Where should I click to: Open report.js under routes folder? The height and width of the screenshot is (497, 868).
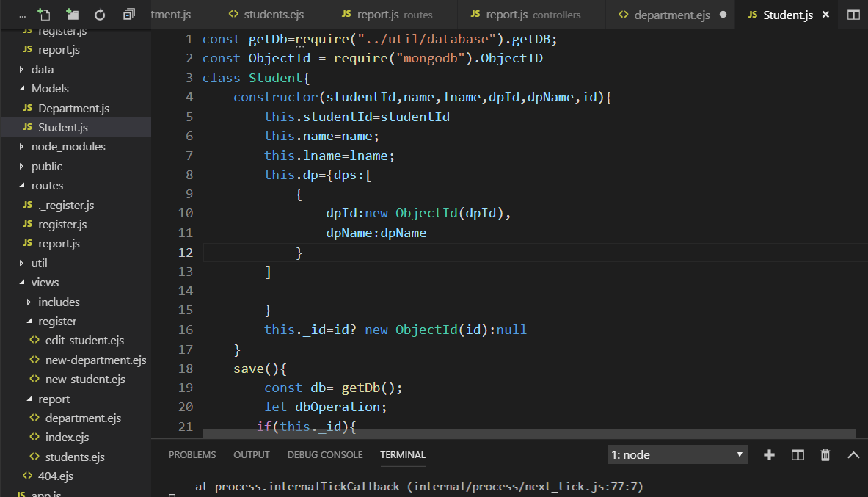pyautogui.click(x=76, y=244)
